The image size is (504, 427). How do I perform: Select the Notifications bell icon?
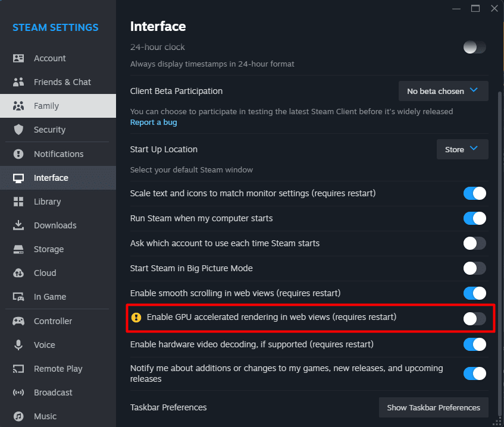tap(17, 154)
